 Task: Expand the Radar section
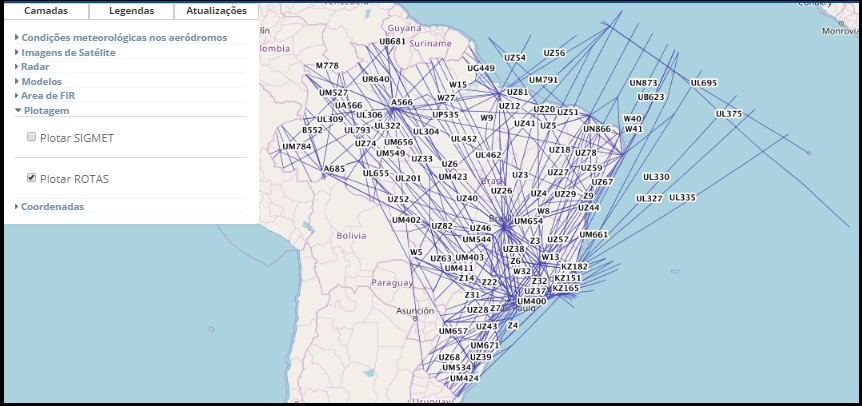tap(35, 67)
